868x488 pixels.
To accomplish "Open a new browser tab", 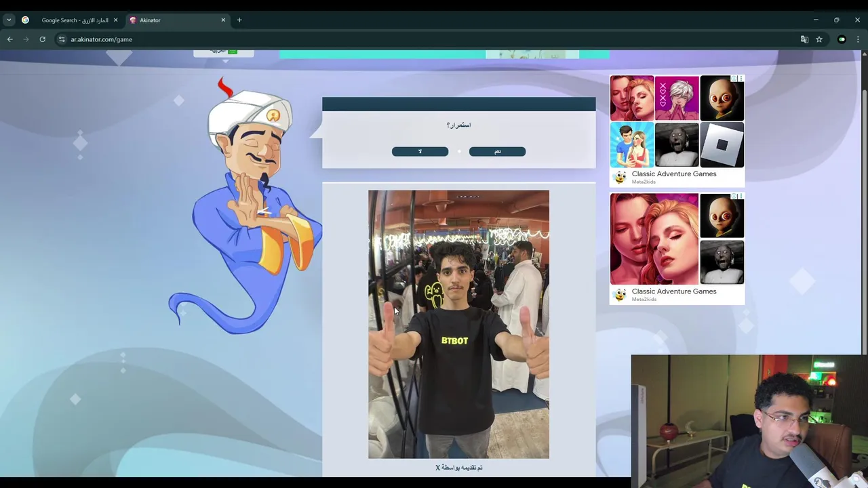I will [x=239, y=20].
